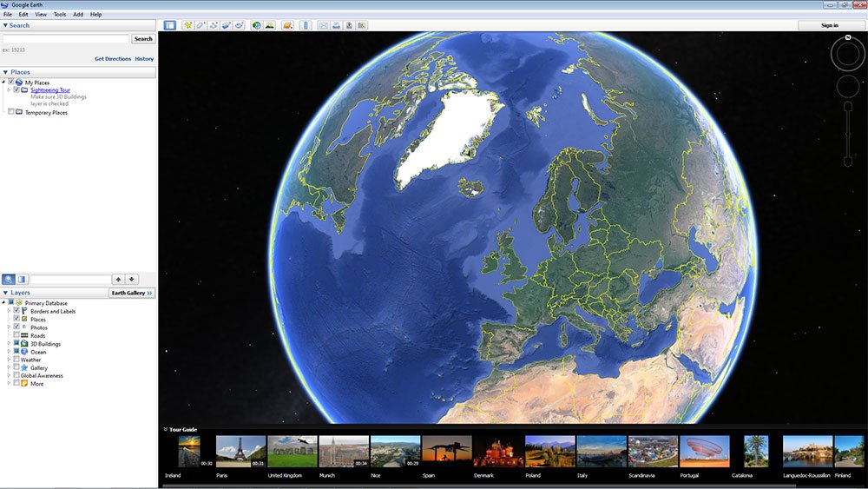This screenshot has height=489, width=868.
Task: Click the Email envelope toolbar icon
Action: click(x=323, y=25)
